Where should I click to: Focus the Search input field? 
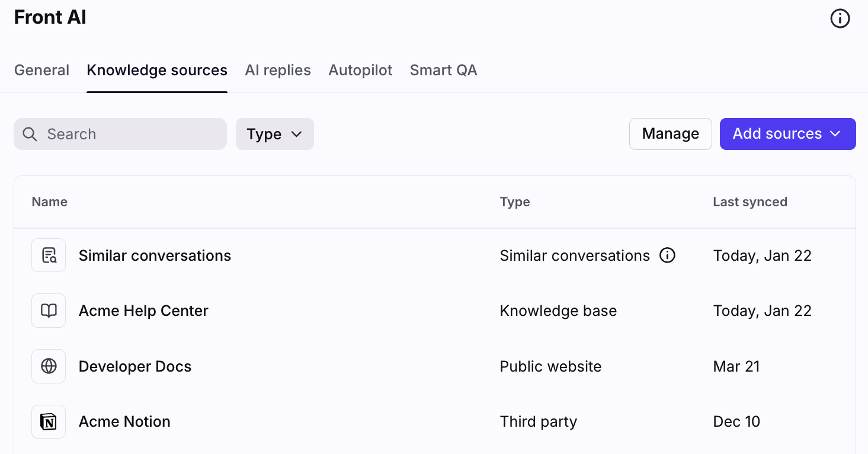[130, 134]
